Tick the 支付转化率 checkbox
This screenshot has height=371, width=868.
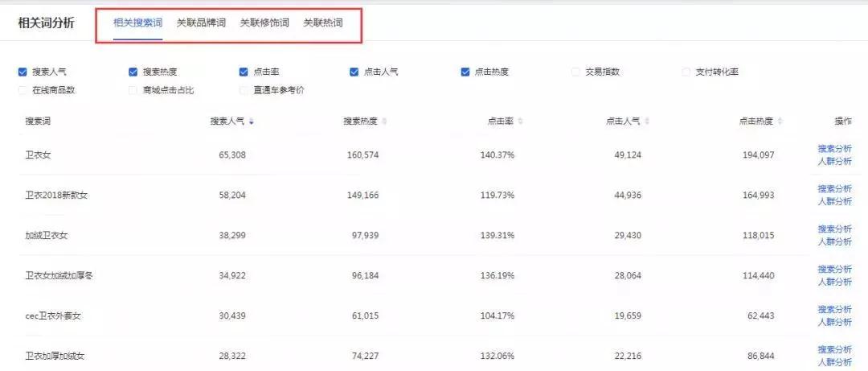point(686,72)
